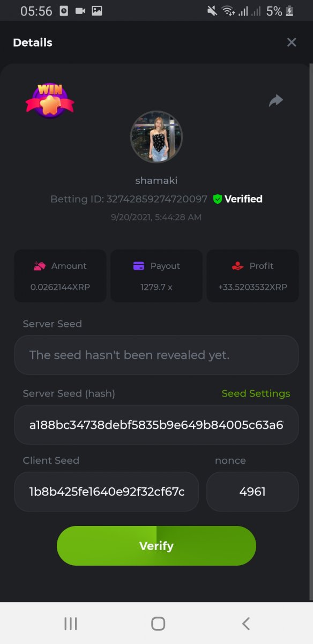
Task: Open shamaki's profile avatar
Action: [156, 137]
